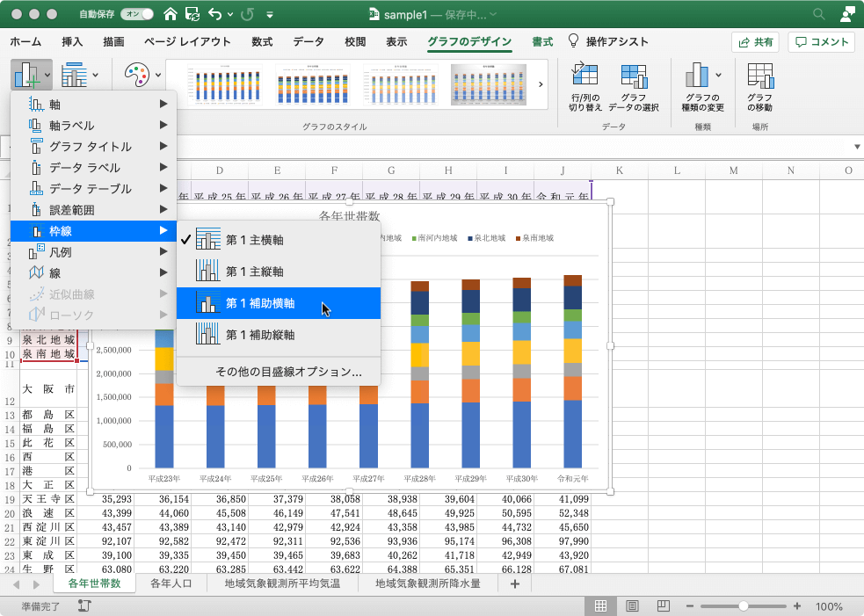Add a new sheet with plus icon
Screen dimensions: 864x616
point(515,584)
